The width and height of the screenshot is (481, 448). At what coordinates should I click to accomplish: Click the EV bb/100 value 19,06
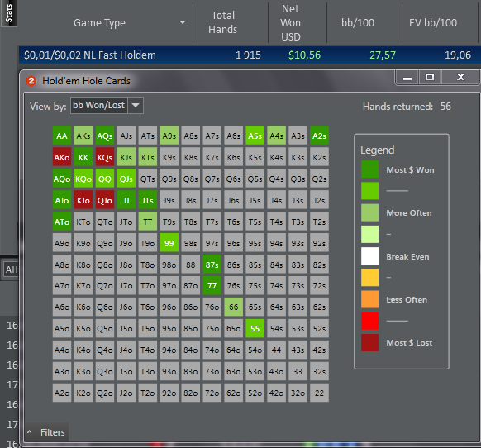click(x=458, y=55)
